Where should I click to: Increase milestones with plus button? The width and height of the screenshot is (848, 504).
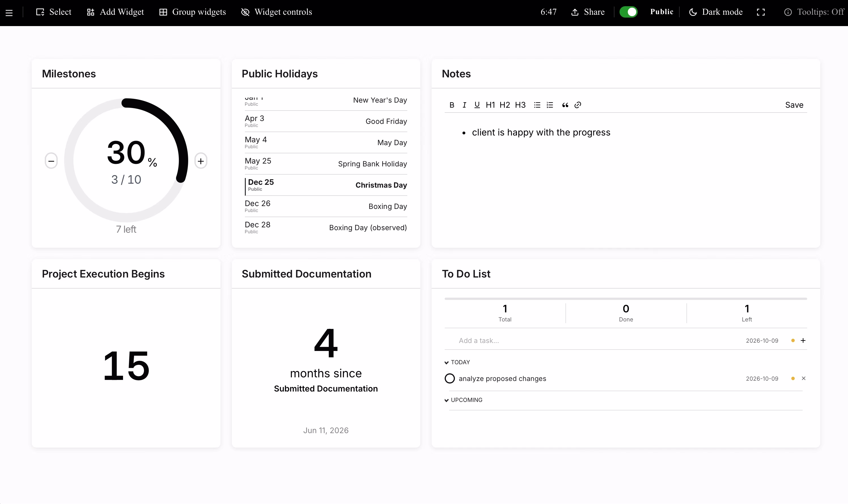tap(201, 161)
